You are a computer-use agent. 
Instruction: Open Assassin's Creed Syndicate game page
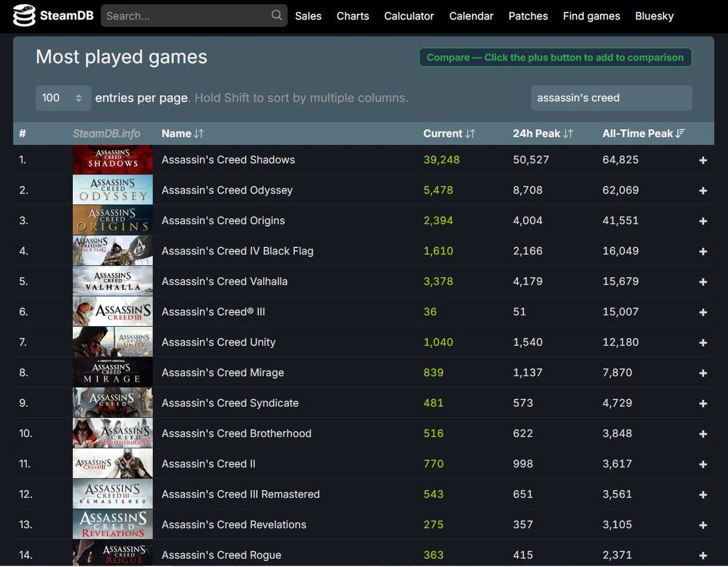coord(230,403)
